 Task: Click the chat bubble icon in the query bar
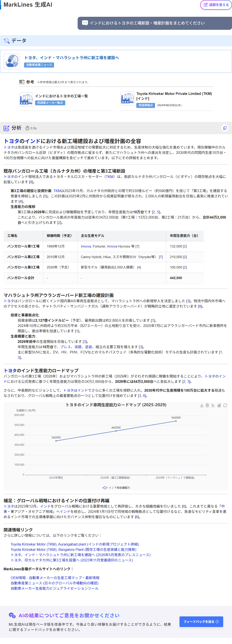pos(85,23)
